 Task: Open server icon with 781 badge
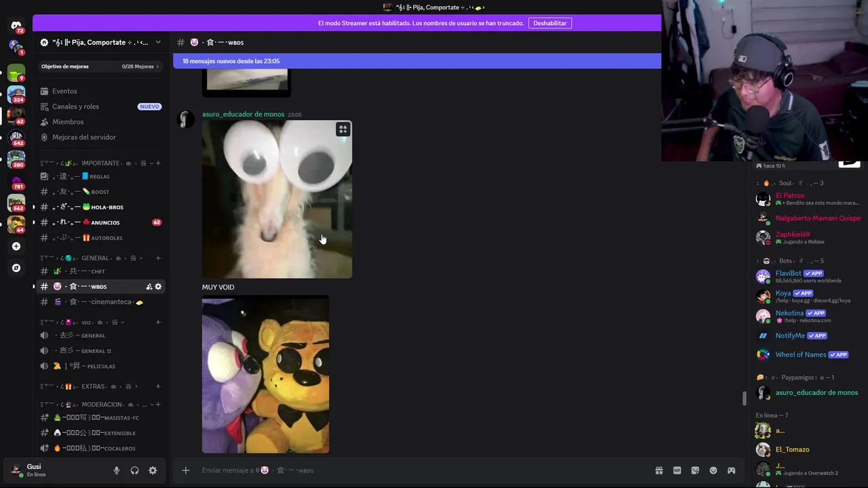(x=16, y=181)
